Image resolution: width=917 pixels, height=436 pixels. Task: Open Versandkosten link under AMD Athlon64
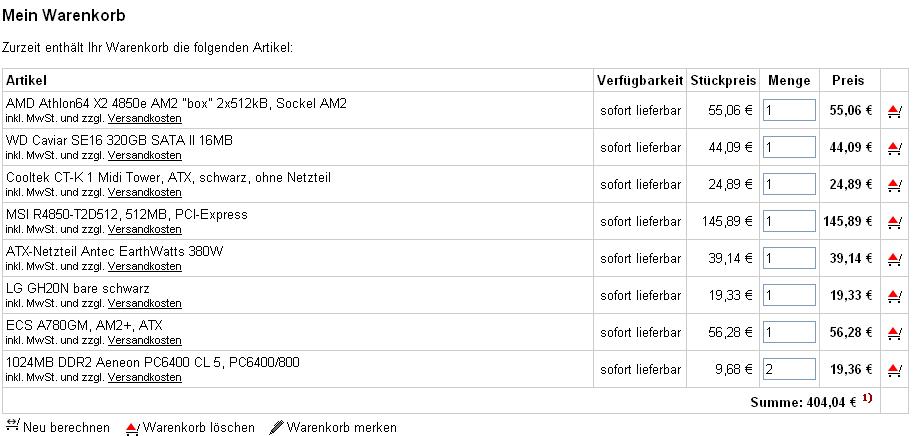coord(144,118)
